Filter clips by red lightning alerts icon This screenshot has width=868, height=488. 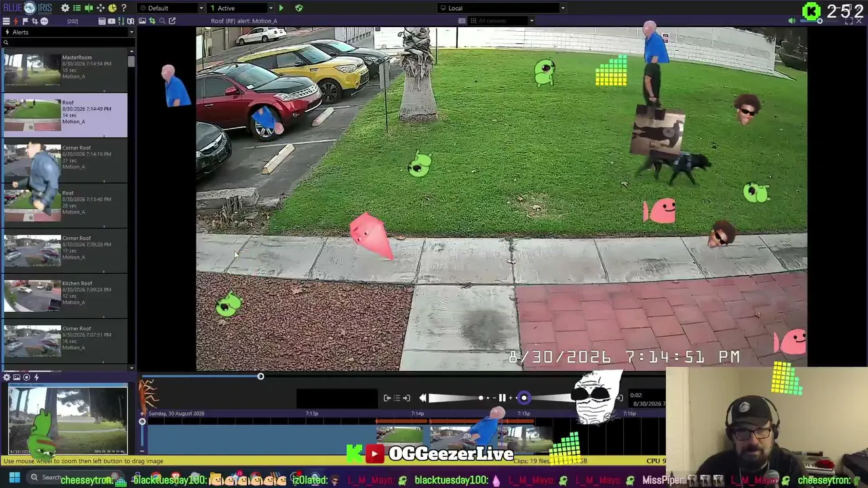pyautogui.click(x=16, y=21)
